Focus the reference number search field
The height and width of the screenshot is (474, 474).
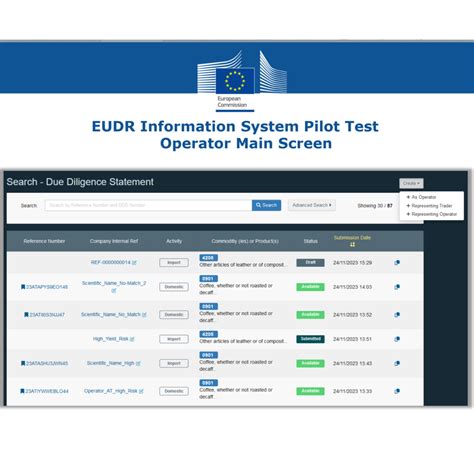pos(148,205)
